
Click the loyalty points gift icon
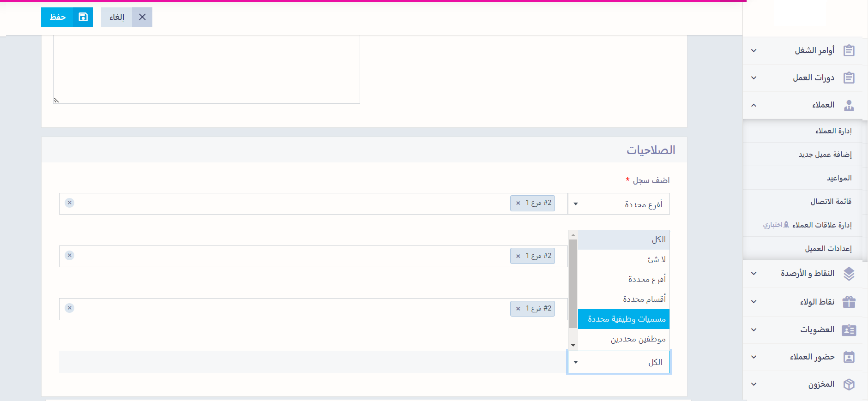click(x=849, y=302)
